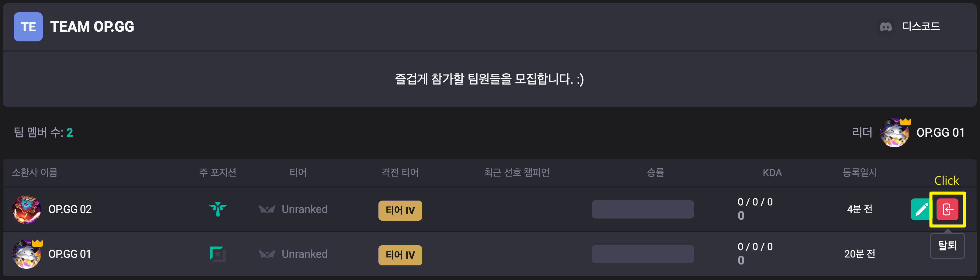The height and width of the screenshot is (280, 980).
Task: Click the KDA column header
Action: pyautogui.click(x=772, y=173)
